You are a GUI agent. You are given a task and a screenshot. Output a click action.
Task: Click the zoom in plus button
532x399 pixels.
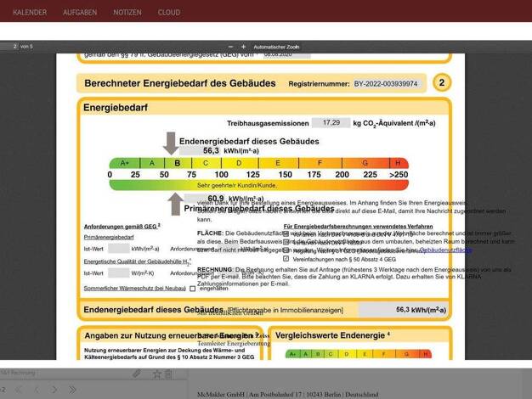[242, 46]
